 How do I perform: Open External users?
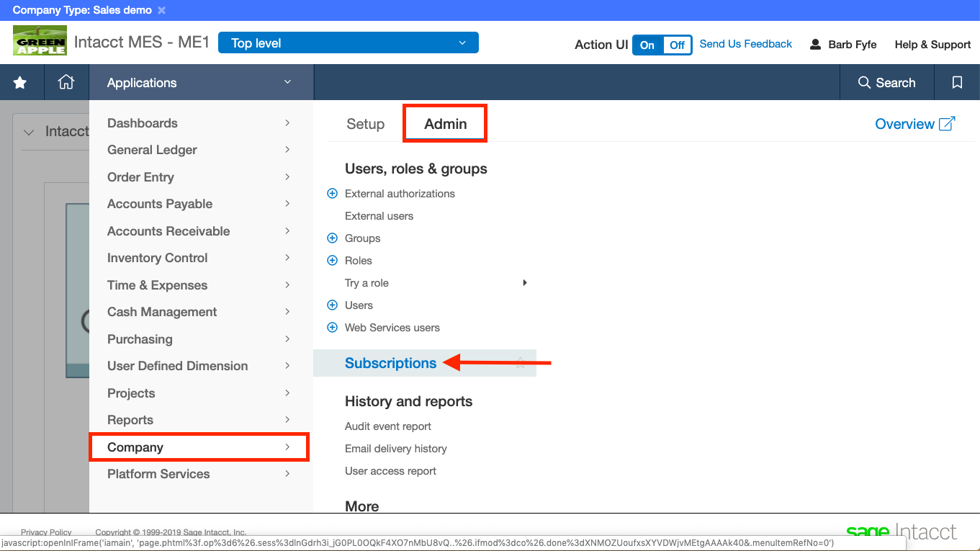click(379, 216)
